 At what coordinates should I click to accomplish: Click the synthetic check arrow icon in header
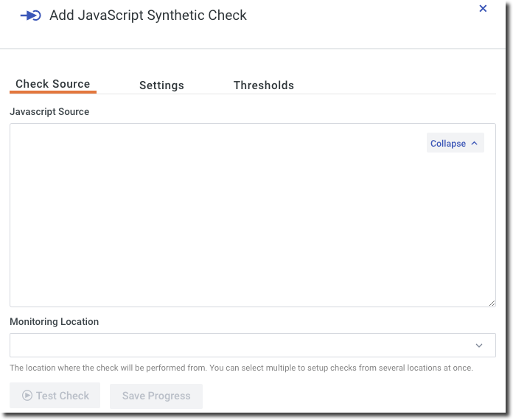(x=30, y=15)
